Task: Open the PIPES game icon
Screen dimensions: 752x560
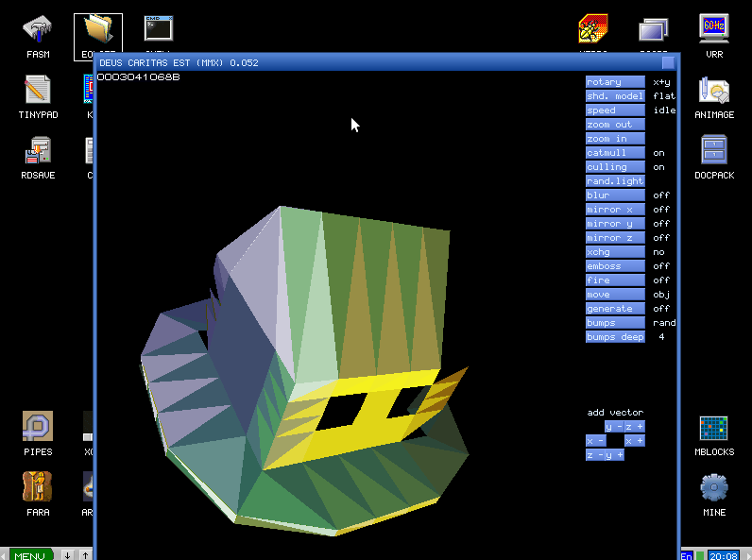Action: coord(38,433)
